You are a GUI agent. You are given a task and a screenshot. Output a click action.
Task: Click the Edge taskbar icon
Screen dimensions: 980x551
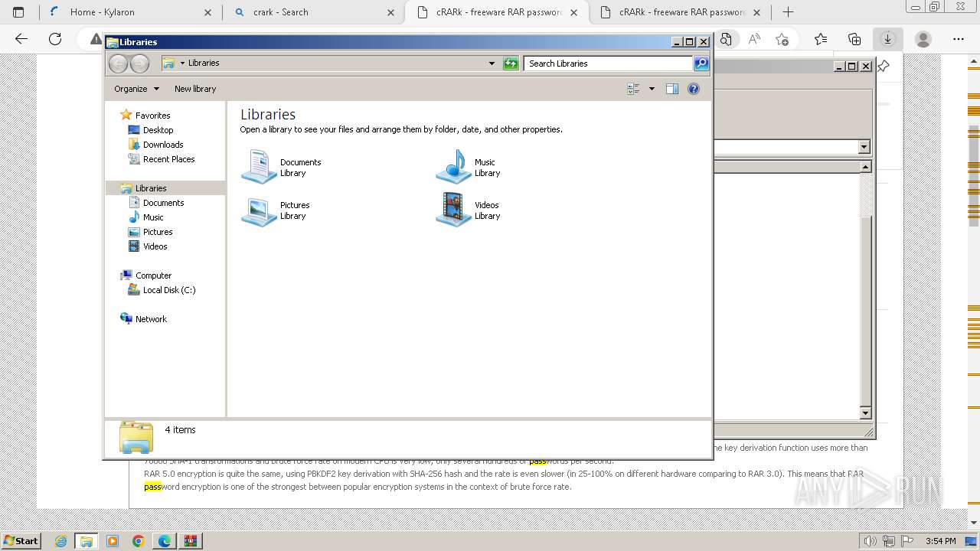[165, 541]
